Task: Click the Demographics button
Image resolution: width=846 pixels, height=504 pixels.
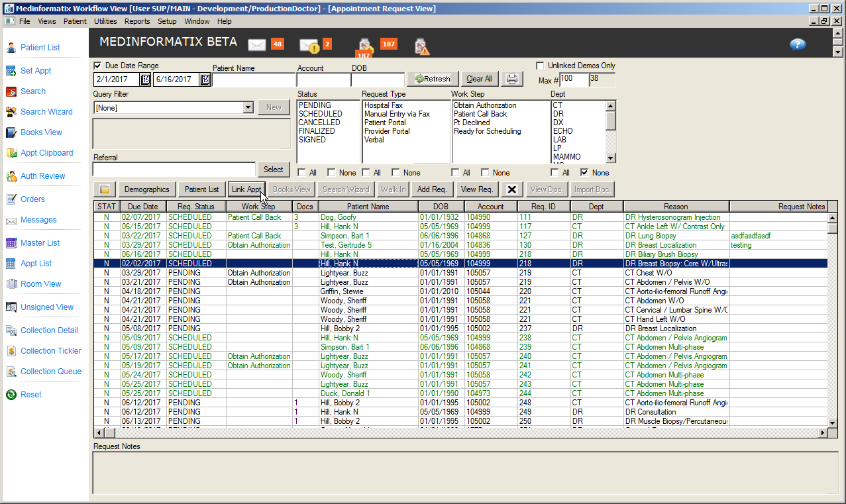Action: (x=147, y=189)
